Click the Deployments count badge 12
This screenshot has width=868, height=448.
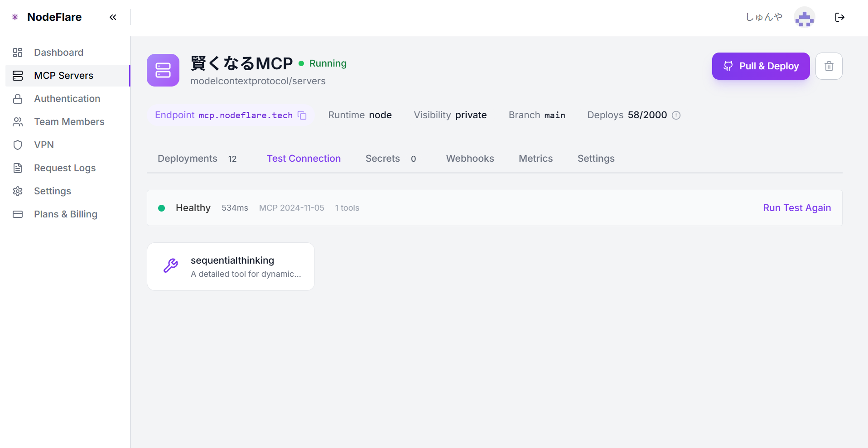tap(232, 159)
